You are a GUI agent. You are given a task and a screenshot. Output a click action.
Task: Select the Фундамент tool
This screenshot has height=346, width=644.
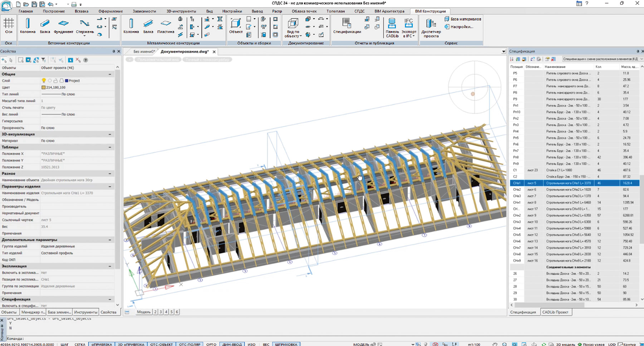[63, 26]
